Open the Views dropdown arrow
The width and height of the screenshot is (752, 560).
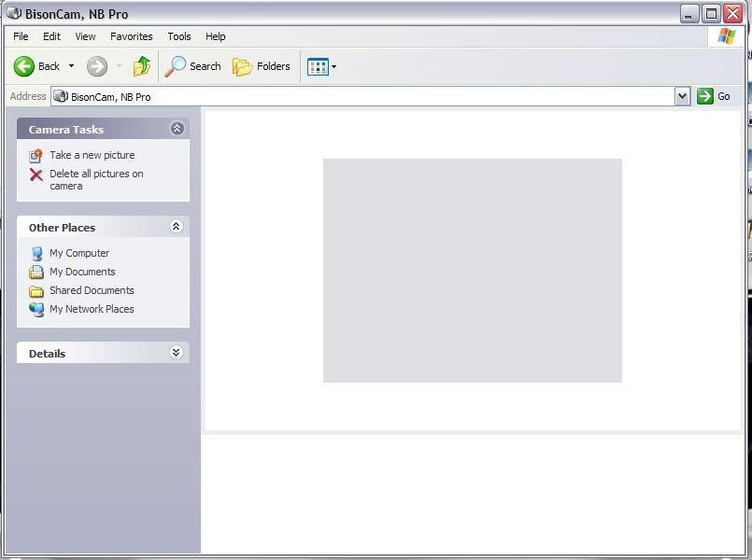point(333,66)
